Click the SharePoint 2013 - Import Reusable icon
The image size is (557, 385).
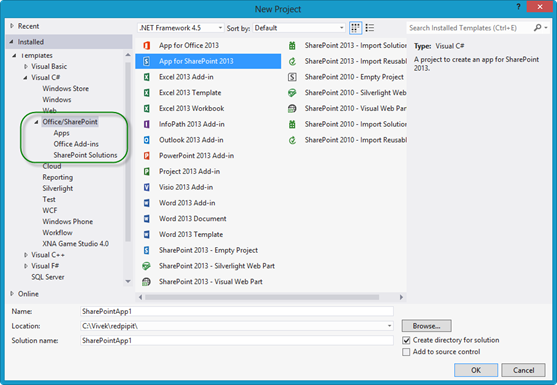(x=292, y=61)
